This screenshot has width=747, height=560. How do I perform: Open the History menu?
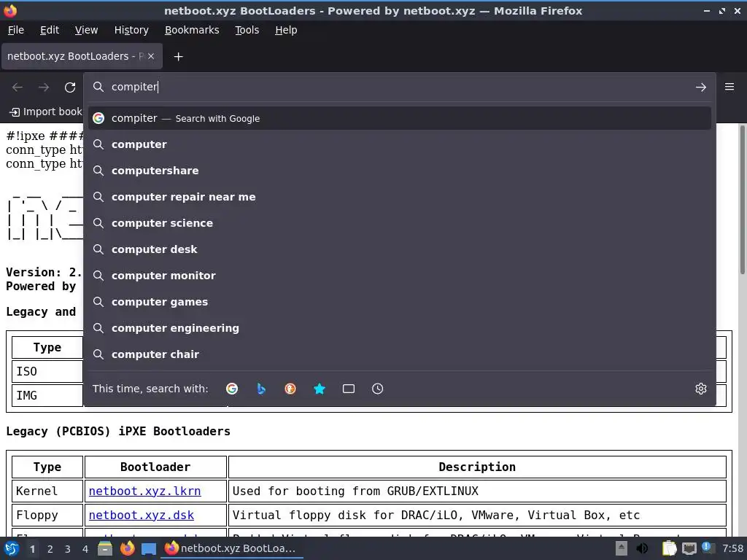click(x=131, y=30)
